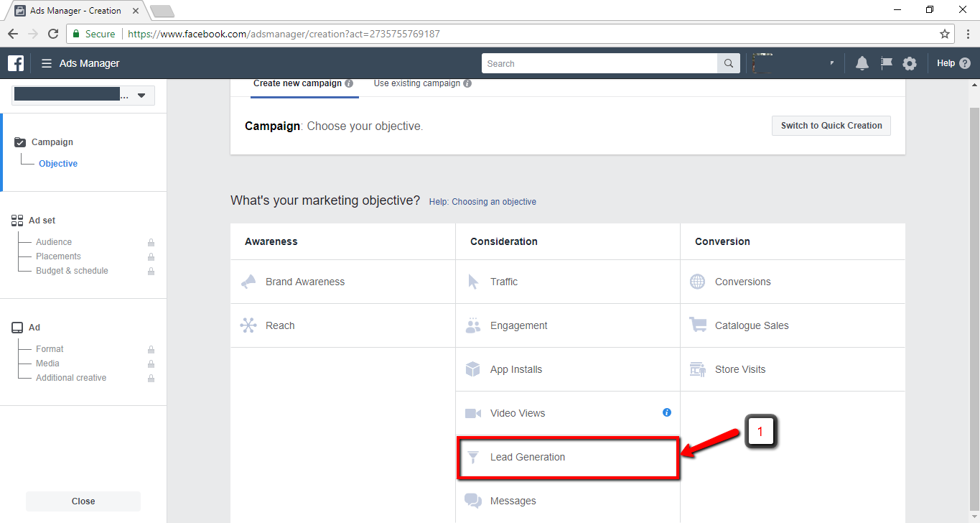Click Switch to Quick Creation button
The image size is (980, 523).
point(831,126)
